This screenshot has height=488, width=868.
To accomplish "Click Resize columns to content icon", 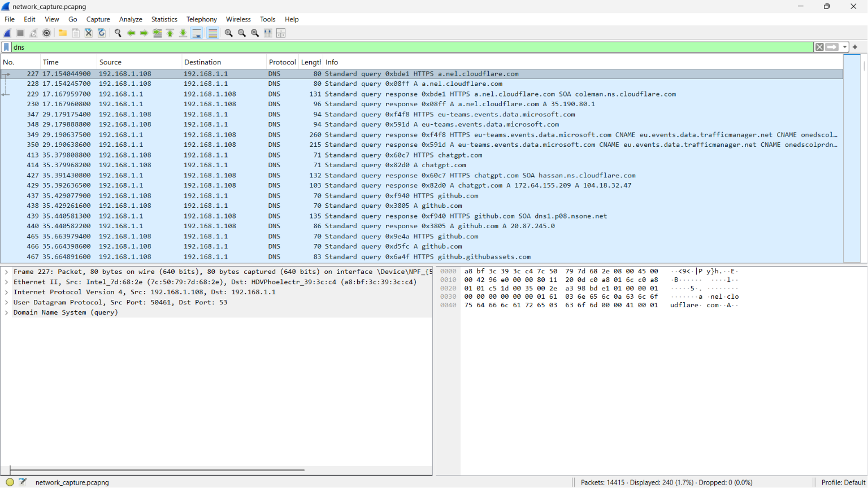I will 268,33.
